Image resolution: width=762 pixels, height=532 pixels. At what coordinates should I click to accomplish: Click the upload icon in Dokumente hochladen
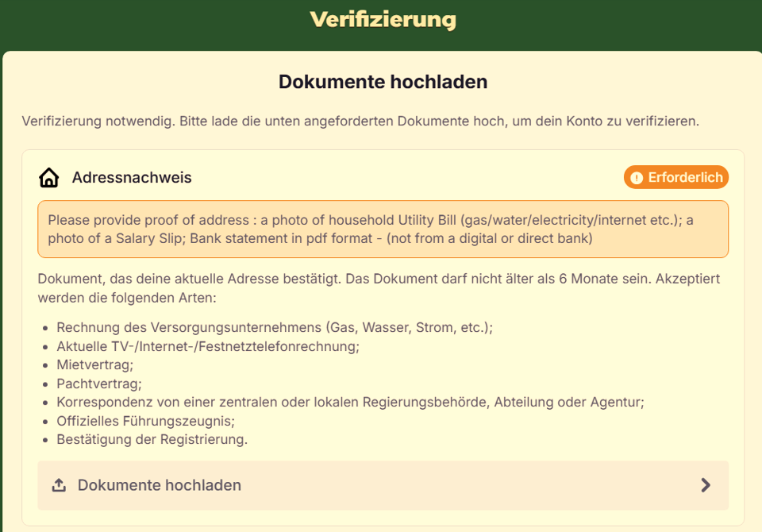(x=58, y=485)
